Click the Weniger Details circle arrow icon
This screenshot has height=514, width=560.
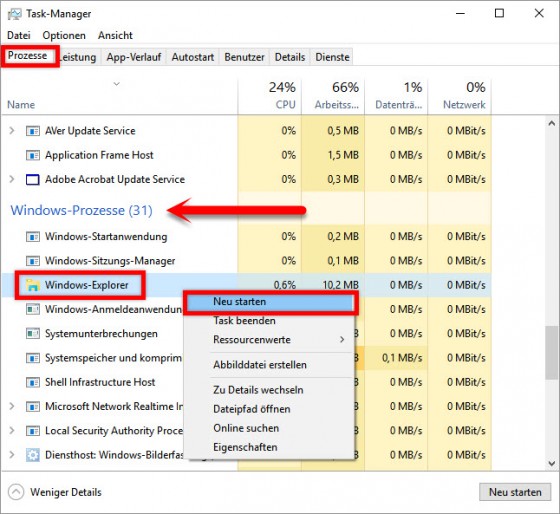16,492
